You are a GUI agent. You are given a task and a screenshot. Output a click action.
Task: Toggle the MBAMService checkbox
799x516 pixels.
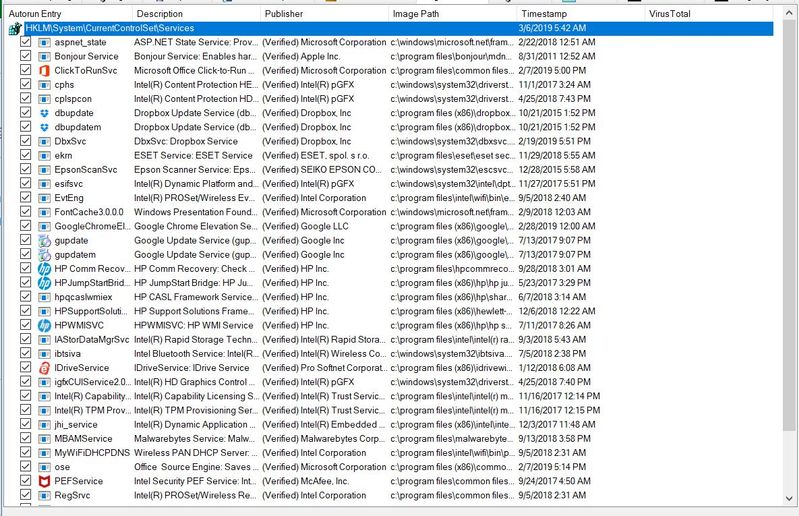25,438
